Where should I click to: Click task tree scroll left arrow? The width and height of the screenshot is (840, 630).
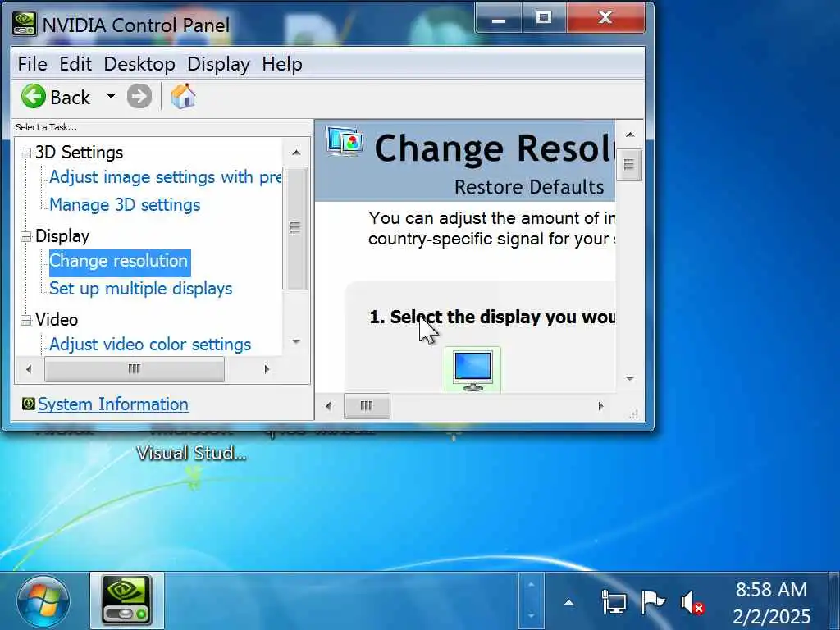click(29, 369)
